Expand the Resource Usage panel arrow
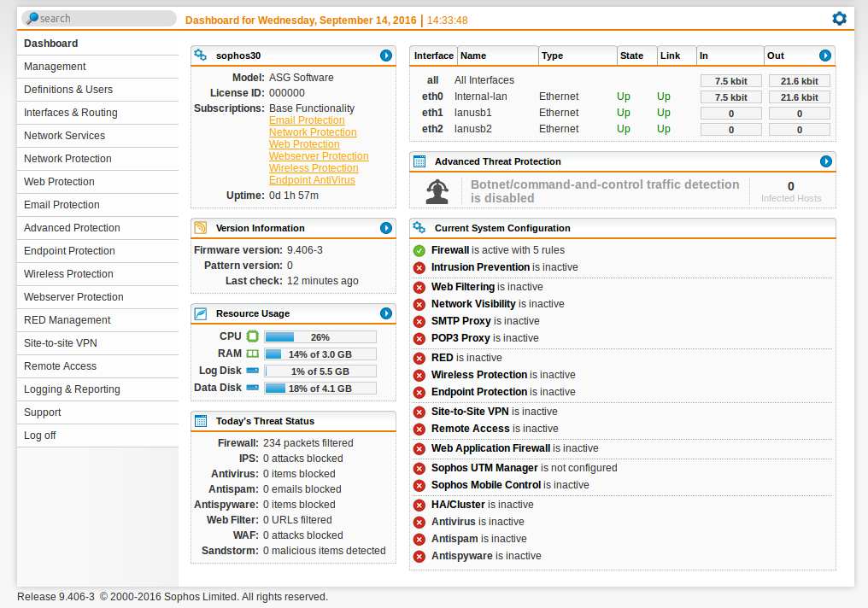This screenshot has height=608, width=868. (x=386, y=313)
